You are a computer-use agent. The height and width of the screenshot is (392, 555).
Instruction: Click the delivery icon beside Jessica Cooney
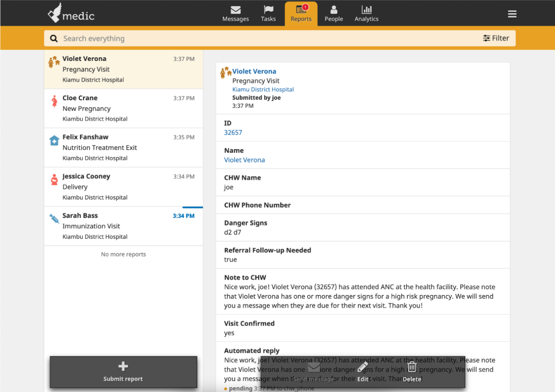click(54, 180)
